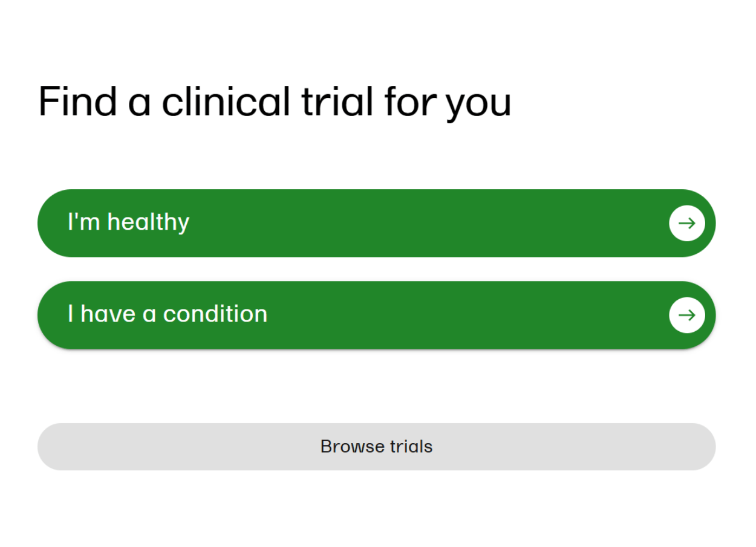Viewport: 756px width, 547px height.
Task: Click the green I'm healthy pill's empty middle area
Action: coord(423,223)
